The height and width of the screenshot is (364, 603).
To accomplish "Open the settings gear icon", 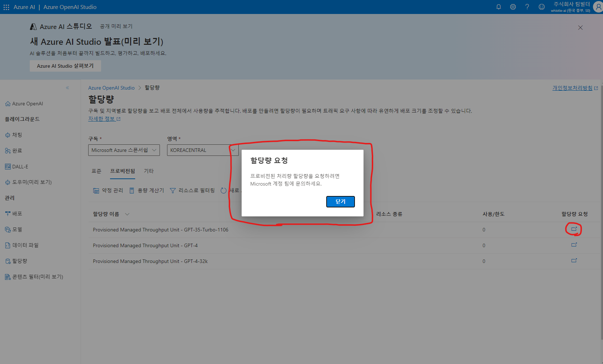I will click(513, 7).
